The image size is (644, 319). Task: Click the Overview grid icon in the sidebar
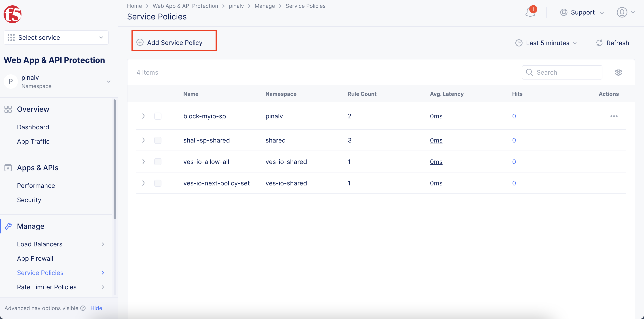pyautogui.click(x=8, y=109)
